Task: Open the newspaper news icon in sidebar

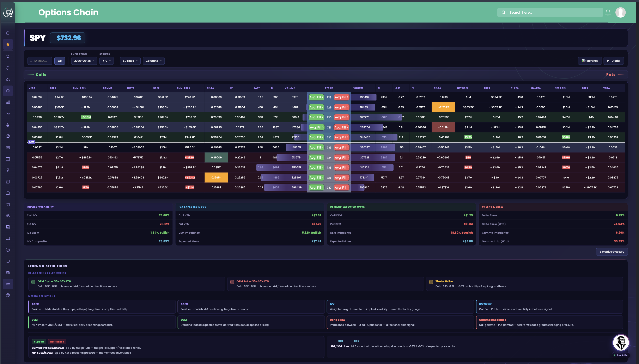Action: tap(8, 272)
